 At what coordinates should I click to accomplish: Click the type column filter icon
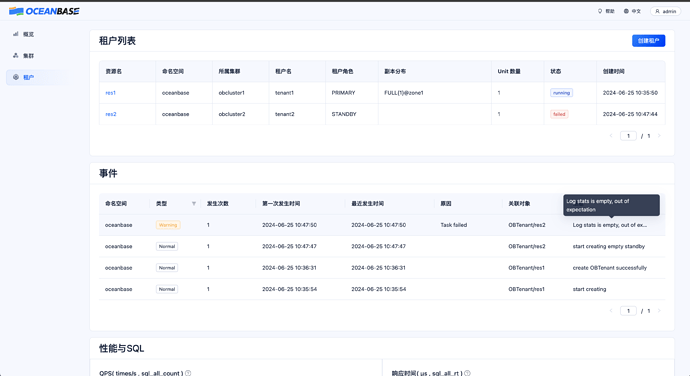click(x=194, y=203)
